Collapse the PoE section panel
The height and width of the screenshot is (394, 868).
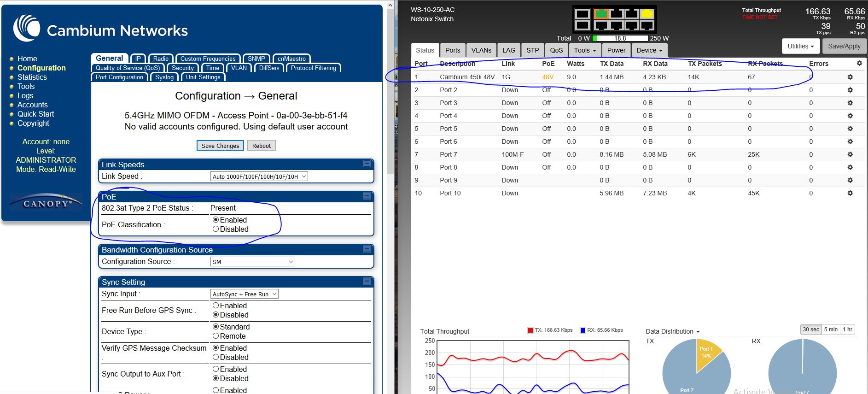[367, 196]
